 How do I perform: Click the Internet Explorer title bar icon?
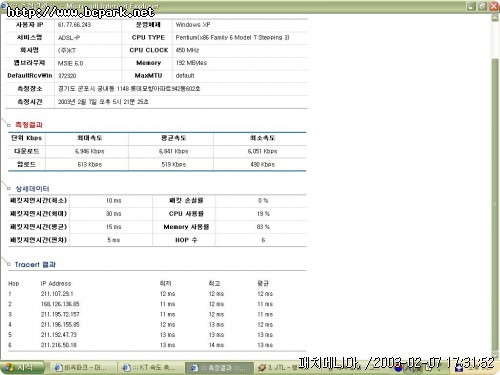[3, 6]
